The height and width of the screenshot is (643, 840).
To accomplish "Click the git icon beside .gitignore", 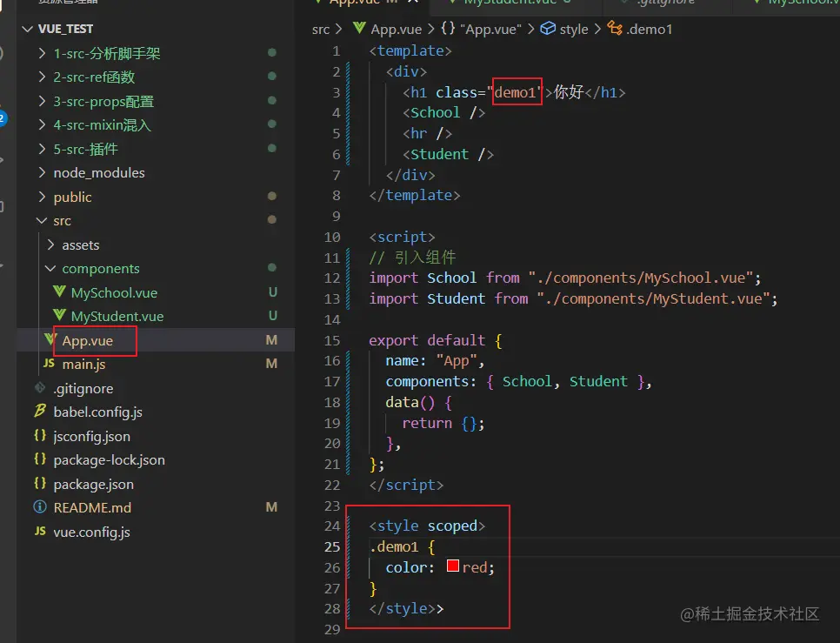I will (40, 387).
